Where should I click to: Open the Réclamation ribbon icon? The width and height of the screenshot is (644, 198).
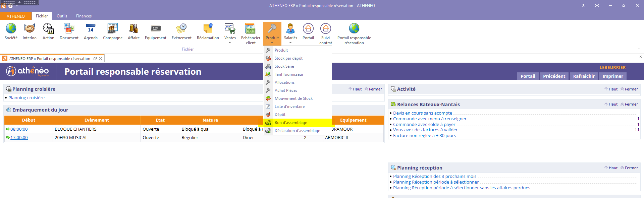208,32
